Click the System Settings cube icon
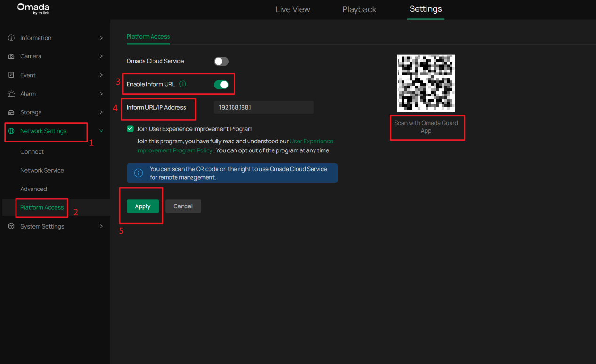The height and width of the screenshot is (364, 596). pyautogui.click(x=11, y=226)
